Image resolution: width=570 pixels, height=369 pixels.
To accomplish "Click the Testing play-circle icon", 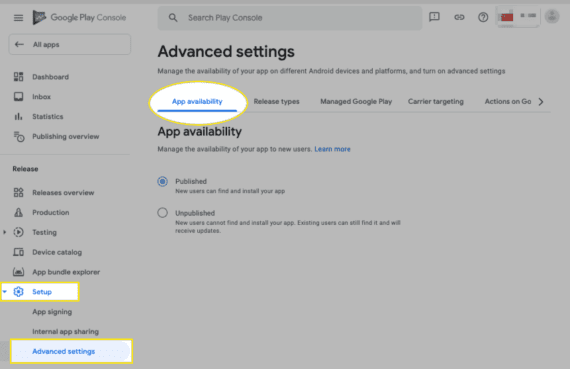I will (x=19, y=232).
